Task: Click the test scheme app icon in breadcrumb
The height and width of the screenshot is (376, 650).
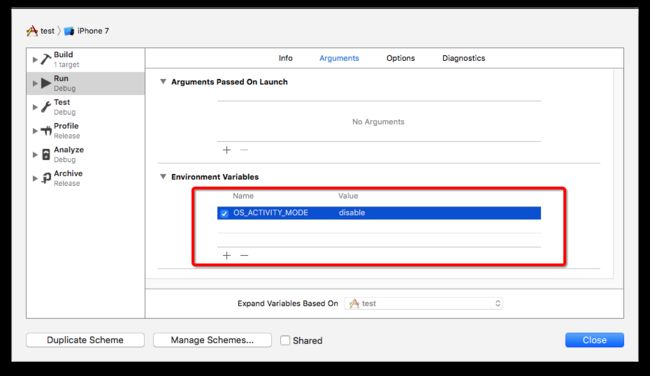Action: tap(32, 31)
